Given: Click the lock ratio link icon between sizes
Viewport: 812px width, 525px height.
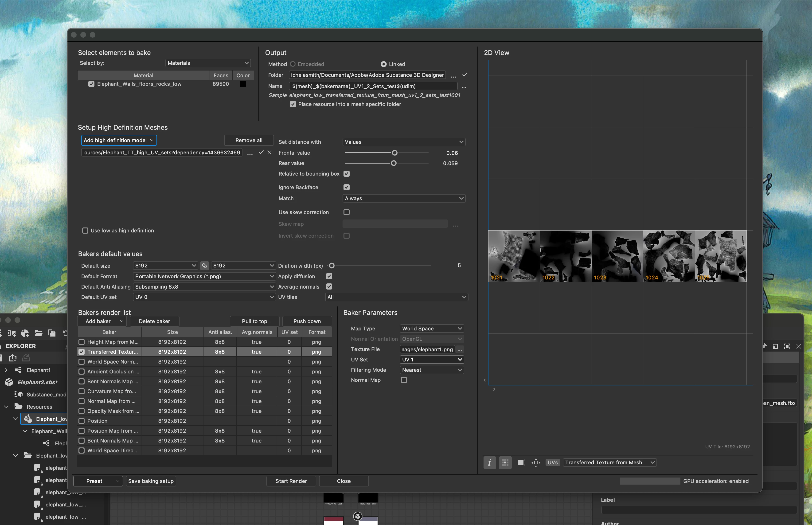Looking at the screenshot, I should click(x=204, y=266).
